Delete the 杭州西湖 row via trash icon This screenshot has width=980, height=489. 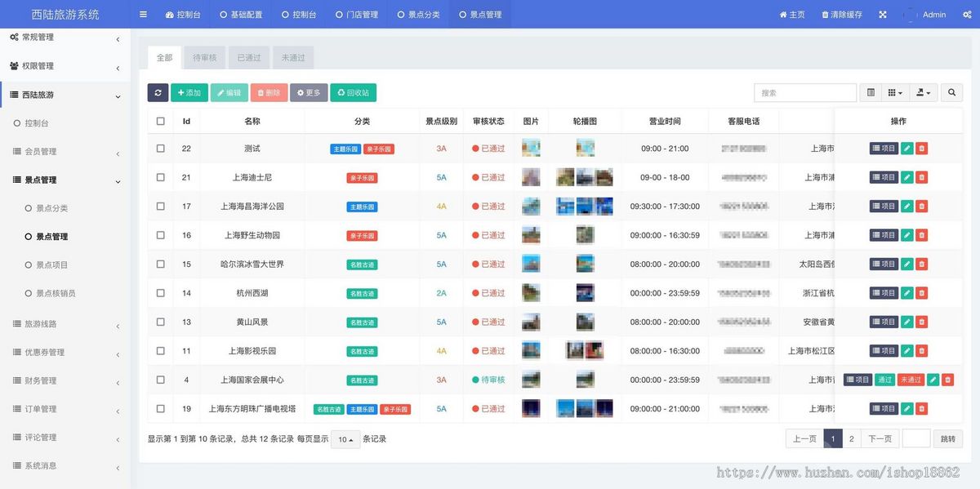click(x=921, y=292)
